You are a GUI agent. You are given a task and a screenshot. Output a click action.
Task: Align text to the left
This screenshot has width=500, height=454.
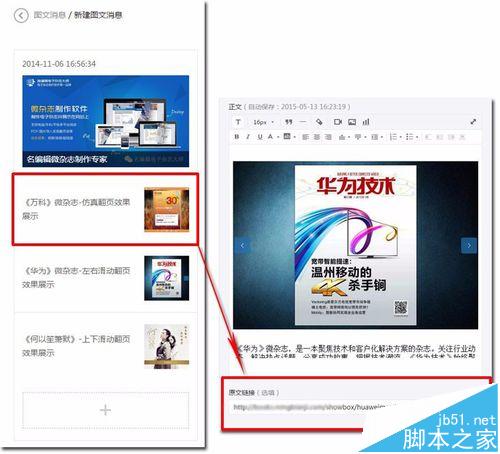click(x=305, y=137)
